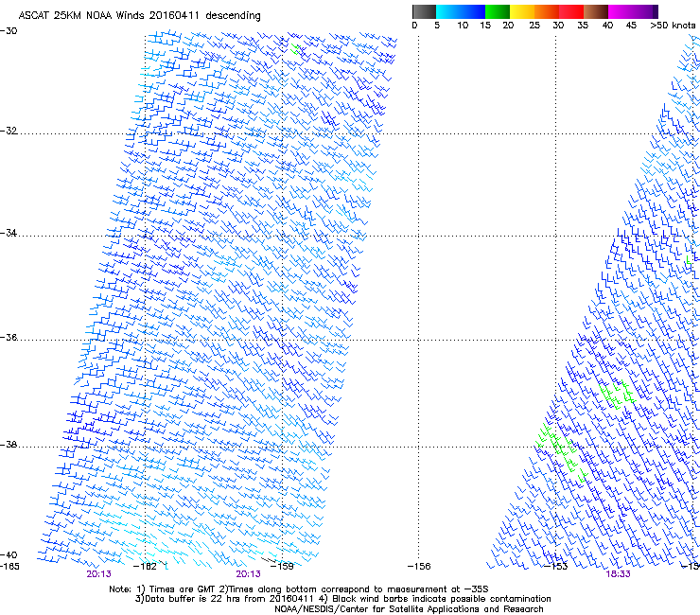Click the -38 latitude axis label
700x615 pixels.
(x=9, y=445)
